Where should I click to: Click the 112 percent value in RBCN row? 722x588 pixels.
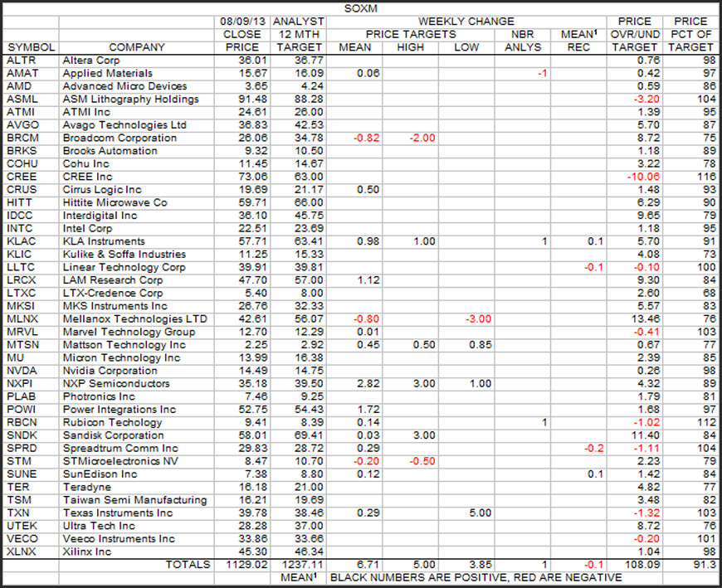[x=706, y=422]
